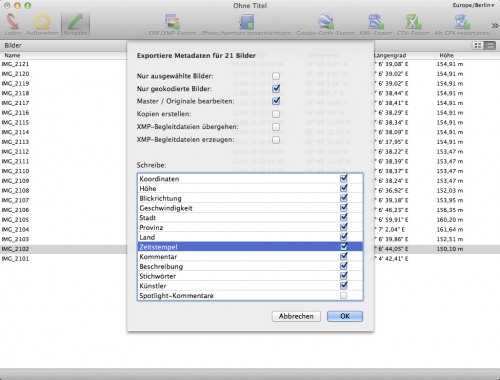The height and width of the screenshot is (380, 500).
Task: Click the 160,20 m height value
Action: [450, 220]
